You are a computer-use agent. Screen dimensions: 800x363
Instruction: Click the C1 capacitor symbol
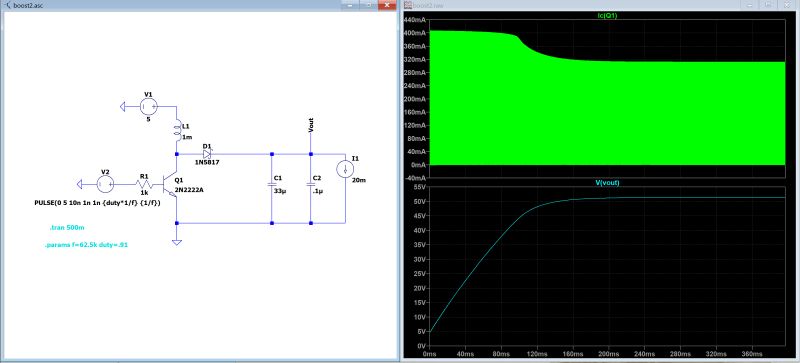point(271,184)
